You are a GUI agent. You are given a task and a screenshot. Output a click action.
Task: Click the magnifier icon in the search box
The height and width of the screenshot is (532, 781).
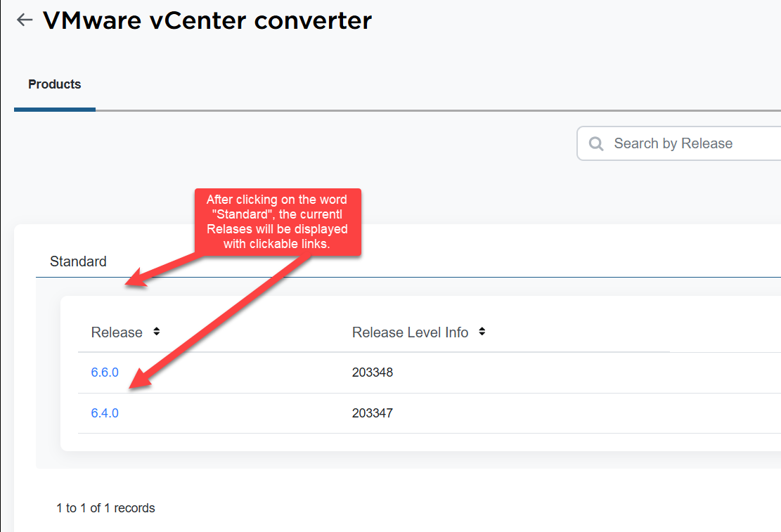pyautogui.click(x=596, y=144)
